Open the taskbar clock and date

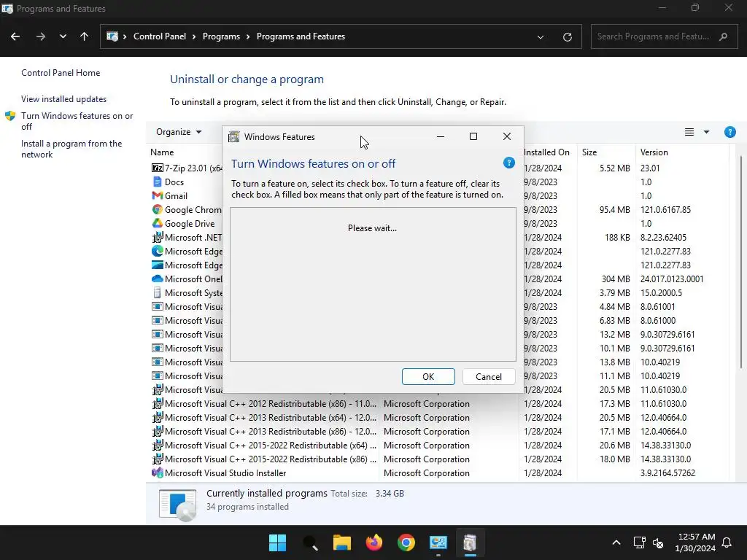click(695, 542)
